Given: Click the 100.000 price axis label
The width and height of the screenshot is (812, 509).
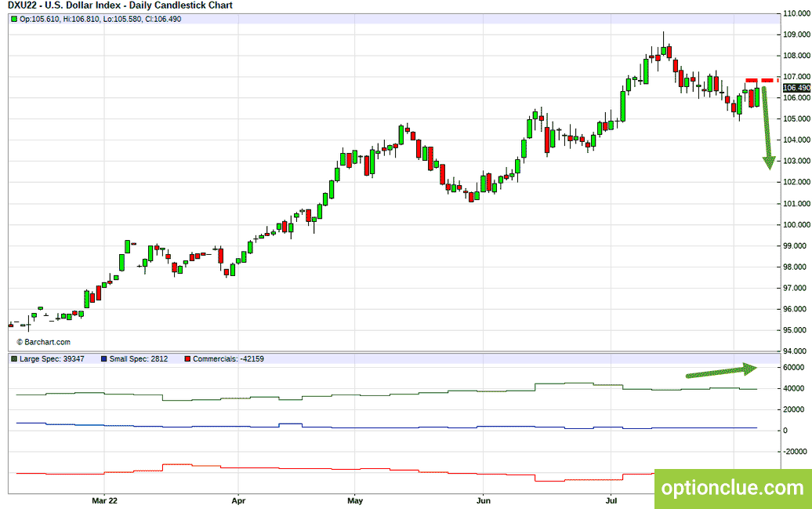Looking at the screenshot, I should coord(797,224).
